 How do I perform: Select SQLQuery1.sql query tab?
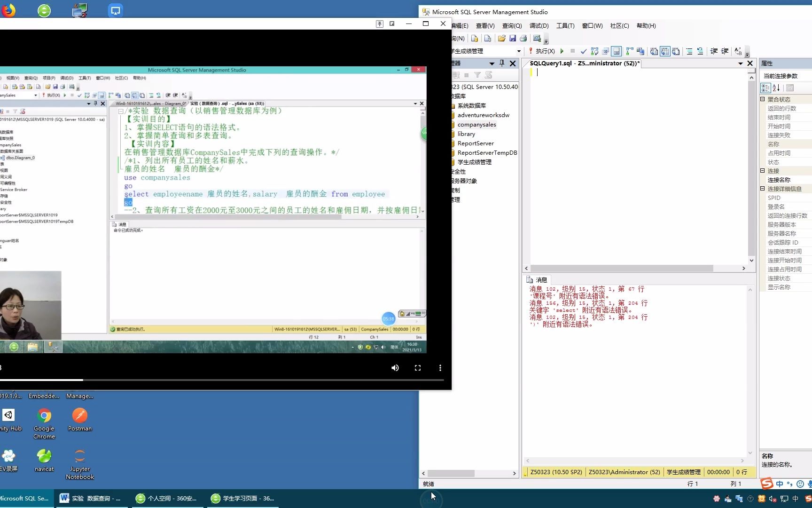[x=585, y=63]
